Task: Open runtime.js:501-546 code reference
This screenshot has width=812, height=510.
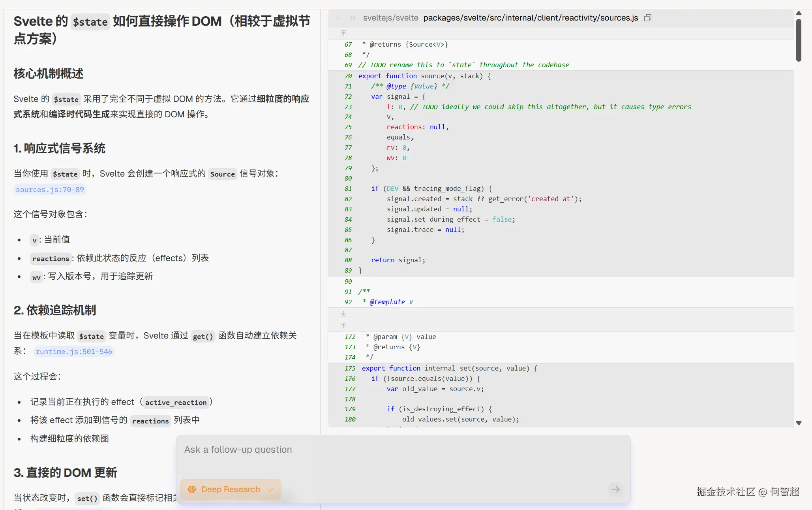Action: click(74, 352)
